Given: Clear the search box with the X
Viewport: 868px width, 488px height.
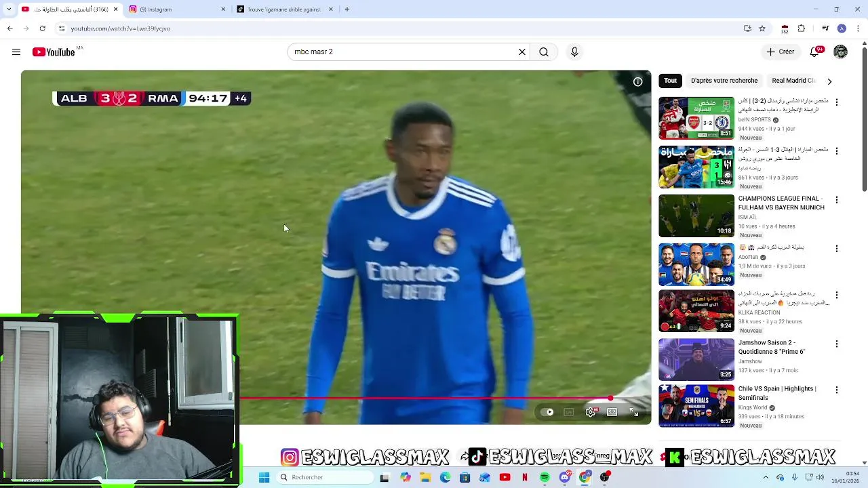Looking at the screenshot, I should (522, 52).
